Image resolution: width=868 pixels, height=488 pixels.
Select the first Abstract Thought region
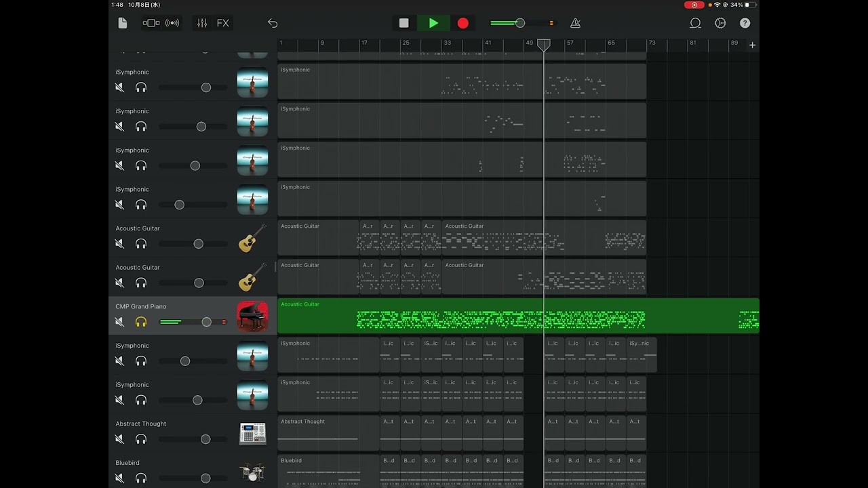point(328,433)
